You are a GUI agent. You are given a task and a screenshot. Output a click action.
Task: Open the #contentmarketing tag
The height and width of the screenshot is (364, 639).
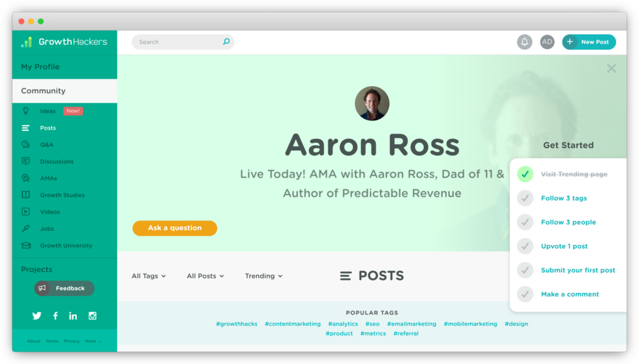[x=293, y=323]
